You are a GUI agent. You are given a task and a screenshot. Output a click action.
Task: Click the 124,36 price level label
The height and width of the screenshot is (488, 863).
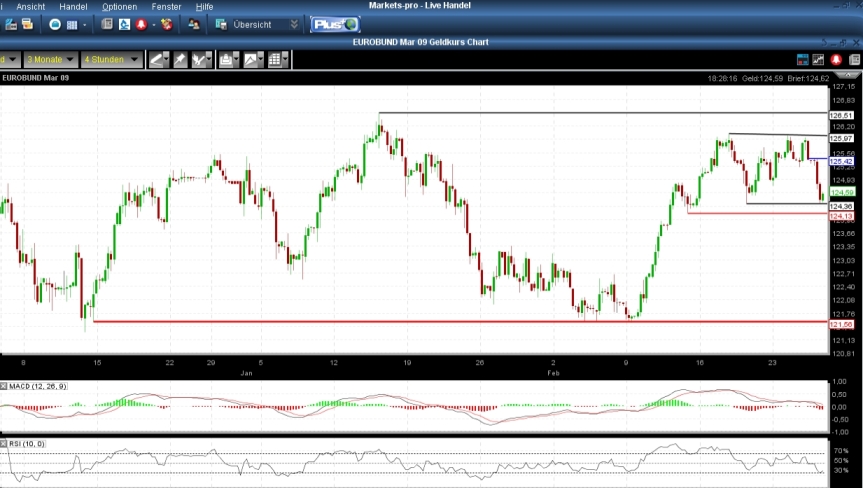(x=841, y=206)
